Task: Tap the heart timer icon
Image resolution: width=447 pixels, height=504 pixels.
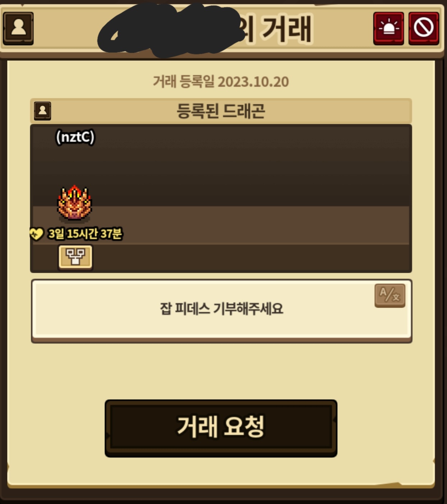Action: click(36, 234)
